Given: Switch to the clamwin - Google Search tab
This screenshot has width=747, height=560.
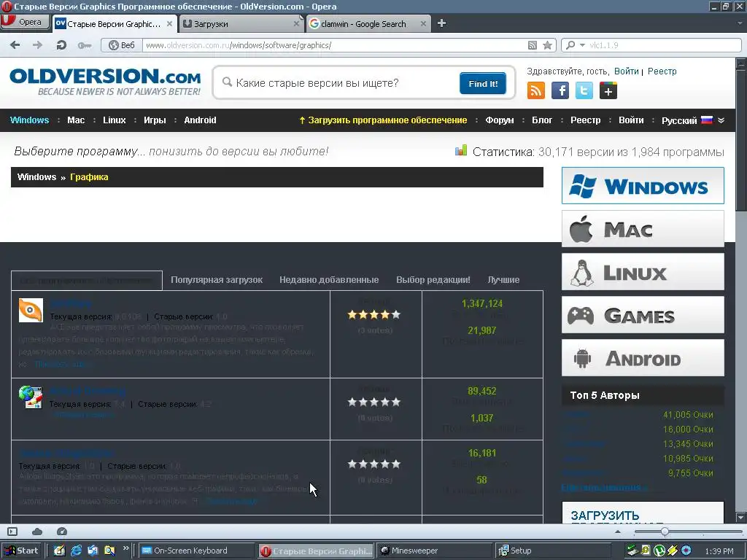Looking at the screenshot, I should click(364, 24).
